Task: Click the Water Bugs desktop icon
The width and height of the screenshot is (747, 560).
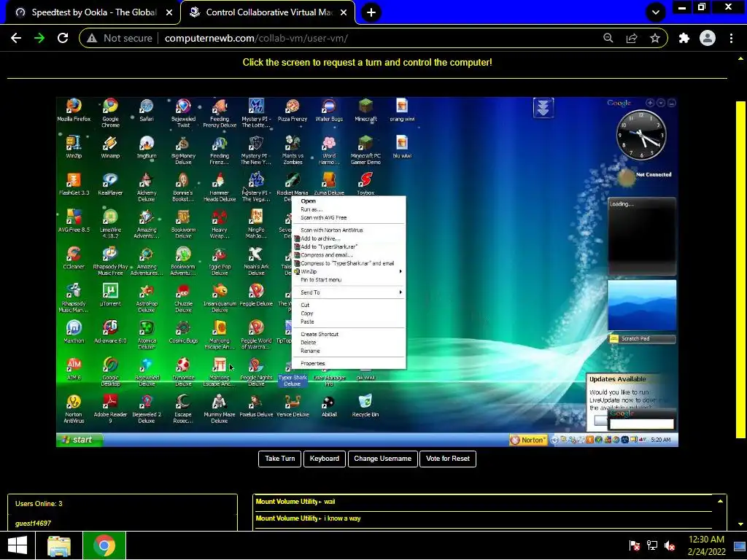Action: pos(329,110)
